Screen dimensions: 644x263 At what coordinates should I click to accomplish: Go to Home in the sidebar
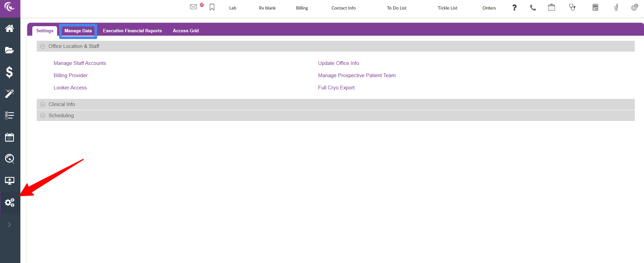(10, 28)
